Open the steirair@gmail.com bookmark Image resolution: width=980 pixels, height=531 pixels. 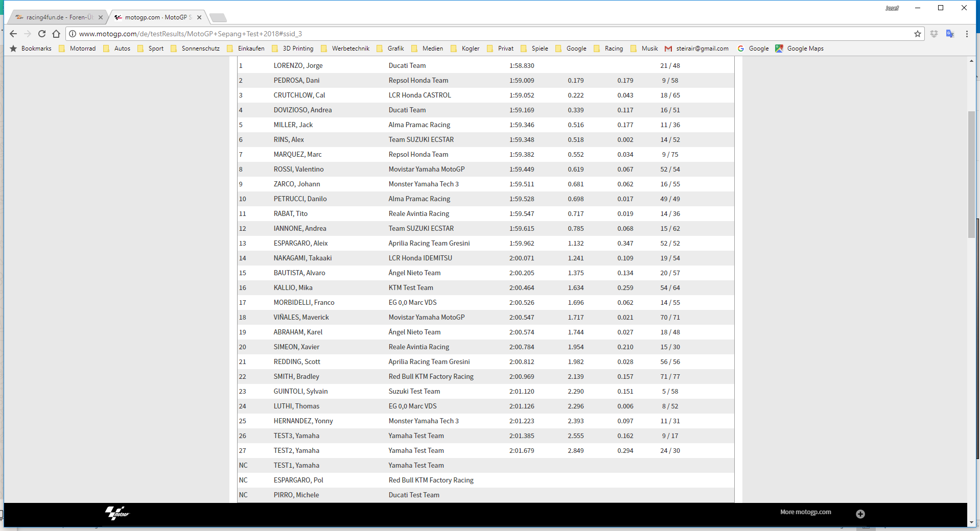(x=697, y=49)
